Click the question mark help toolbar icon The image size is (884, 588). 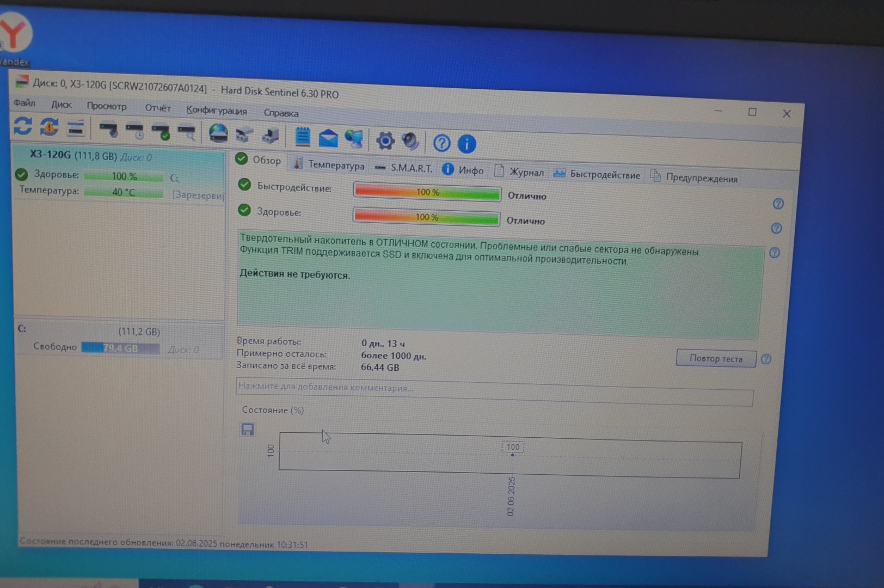tap(441, 143)
